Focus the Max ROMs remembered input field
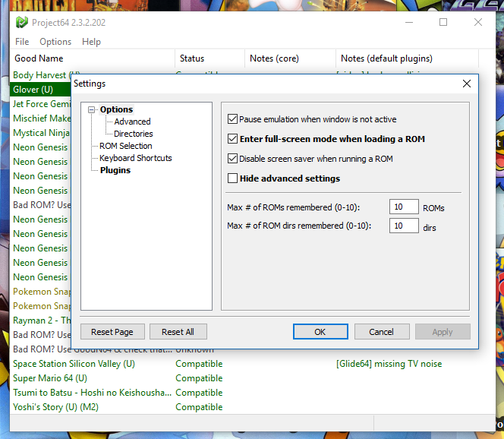The image size is (504, 439). [x=404, y=207]
